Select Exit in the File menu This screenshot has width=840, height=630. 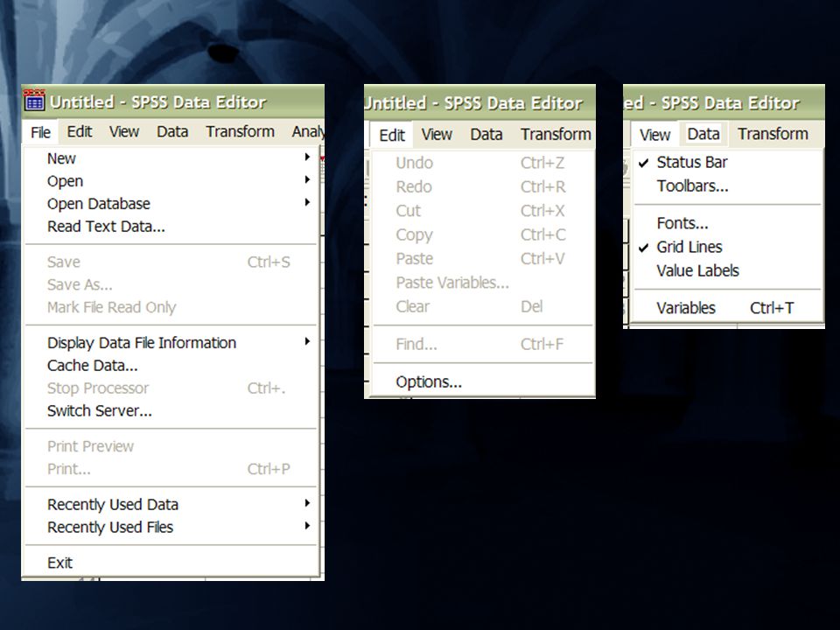click(171, 563)
